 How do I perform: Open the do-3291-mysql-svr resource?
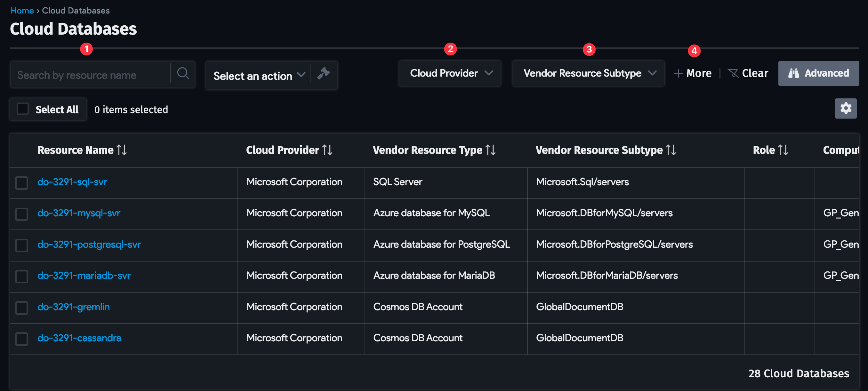(78, 213)
